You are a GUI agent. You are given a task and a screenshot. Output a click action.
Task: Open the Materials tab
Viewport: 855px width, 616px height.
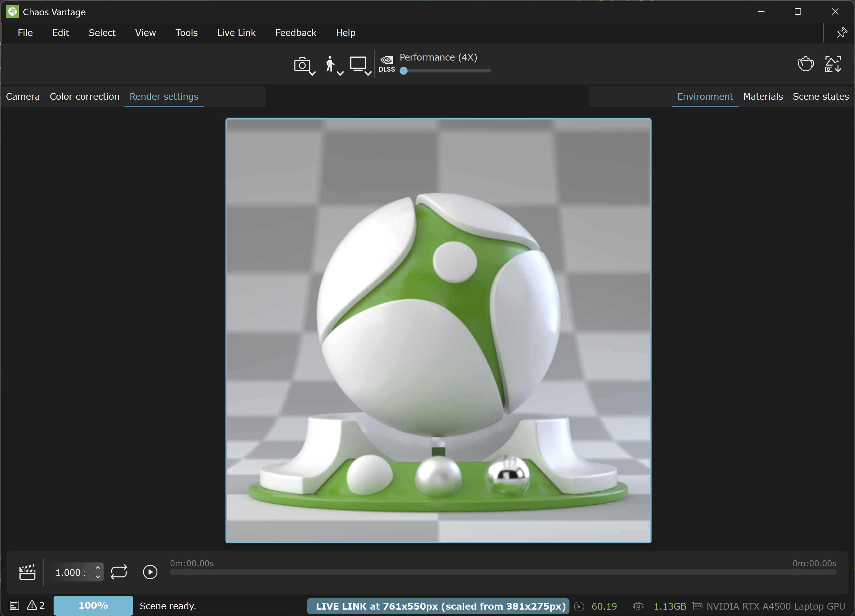[763, 97]
